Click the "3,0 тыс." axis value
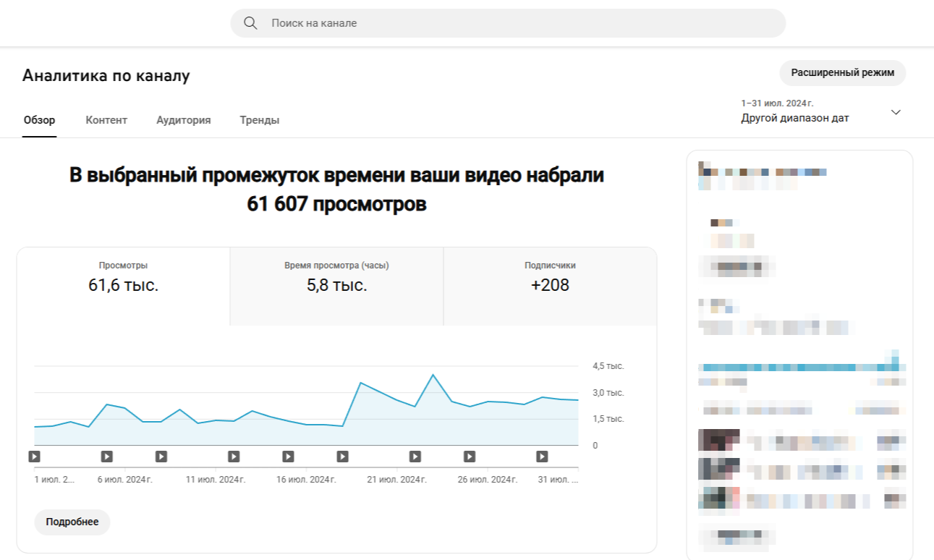 (608, 393)
